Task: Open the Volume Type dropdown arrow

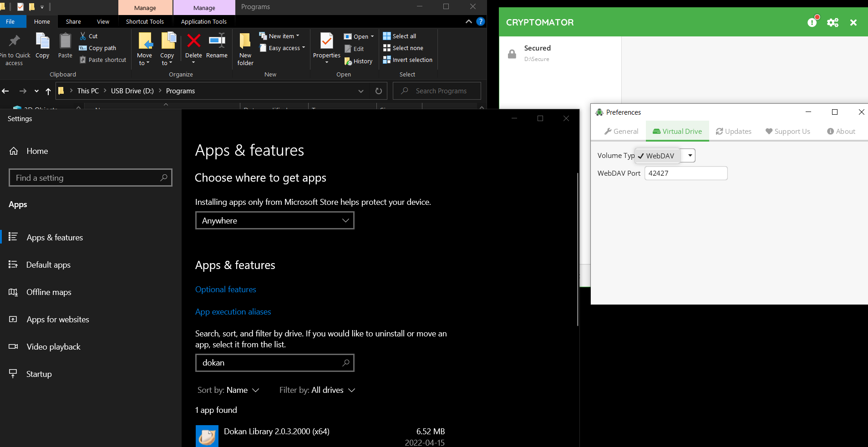Action: point(690,156)
